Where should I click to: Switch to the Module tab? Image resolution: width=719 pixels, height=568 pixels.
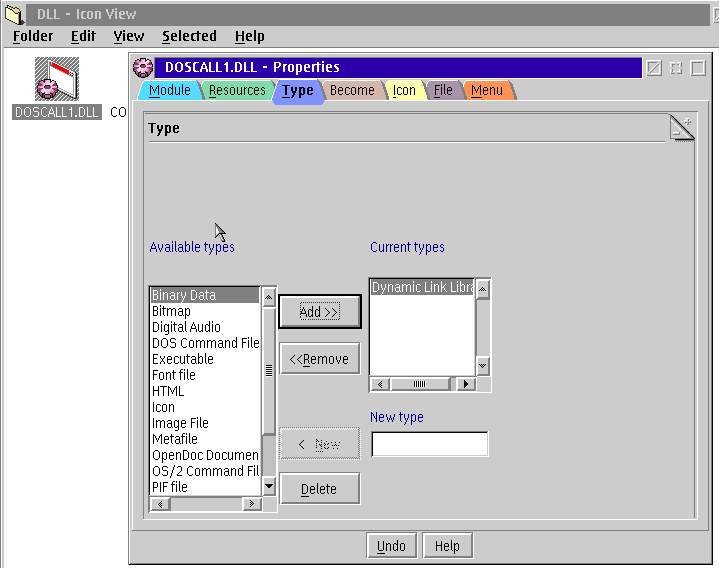[168, 90]
